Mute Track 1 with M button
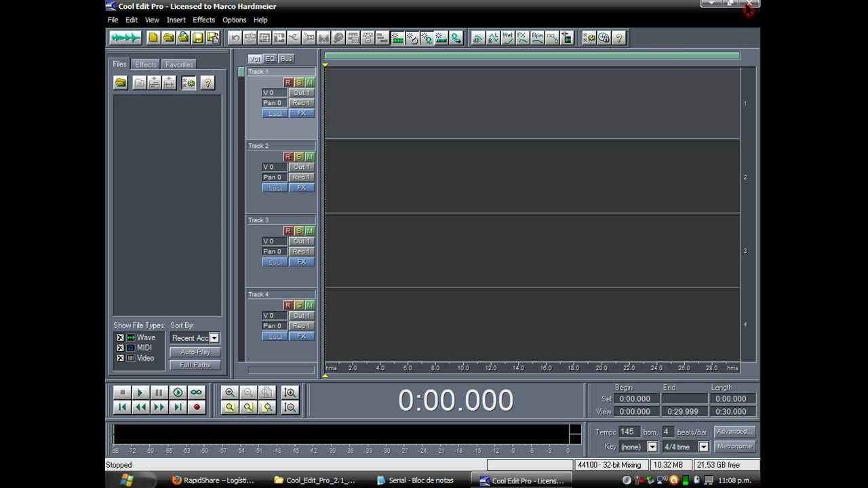This screenshot has height=488, width=868. click(310, 83)
